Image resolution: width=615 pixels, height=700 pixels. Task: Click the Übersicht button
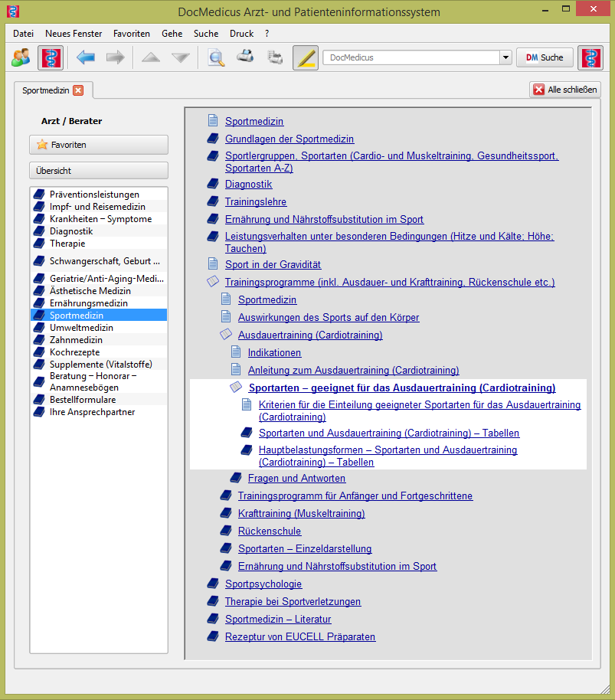click(99, 171)
